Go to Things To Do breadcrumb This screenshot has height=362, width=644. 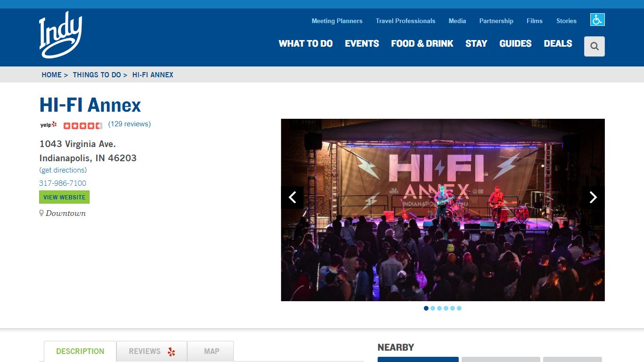tap(97, 74)
